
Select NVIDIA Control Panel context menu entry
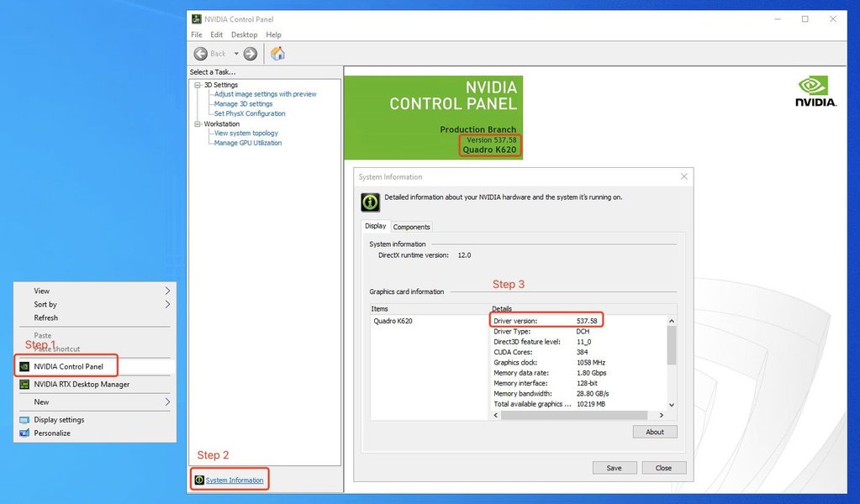click(94, 366)
